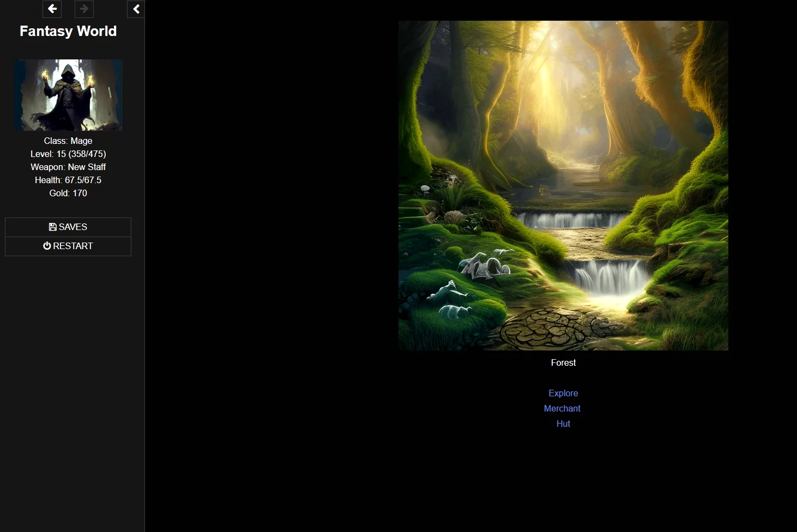
Task: Go to the Hut
Action: pyautogui.click(x=563, y=424)
